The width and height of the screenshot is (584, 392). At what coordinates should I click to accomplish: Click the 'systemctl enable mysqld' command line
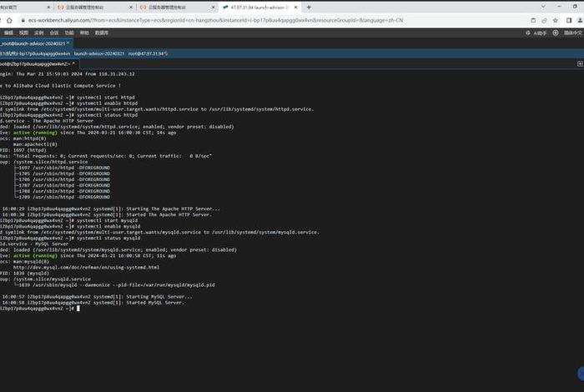pyautogui.click(x=108, y=226)
